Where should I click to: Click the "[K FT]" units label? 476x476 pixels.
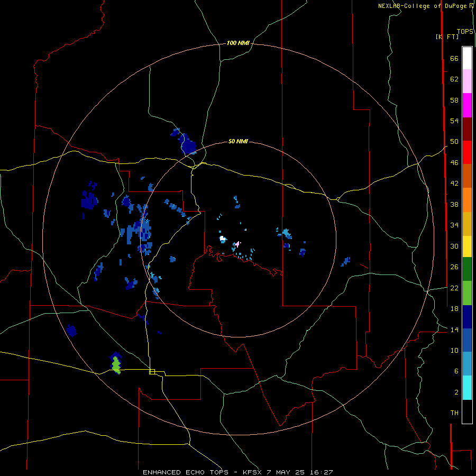(x=447, y=37)
